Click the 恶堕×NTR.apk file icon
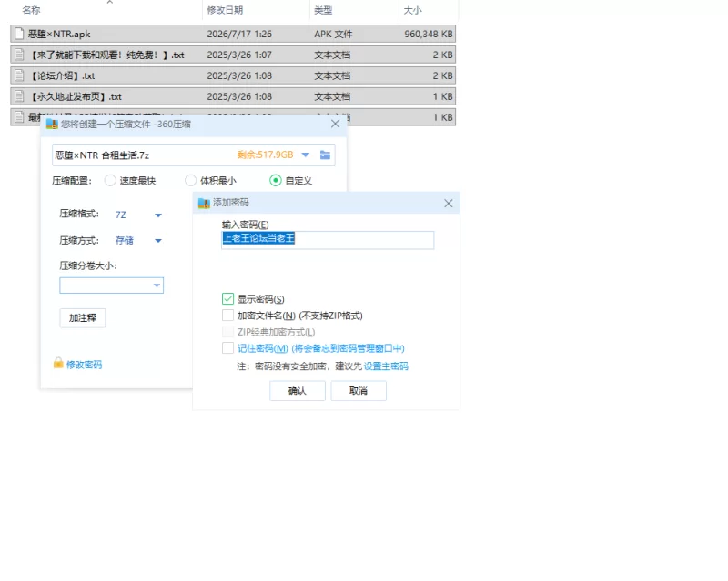This screenshot has width=728, height=581. click(19, 34)
